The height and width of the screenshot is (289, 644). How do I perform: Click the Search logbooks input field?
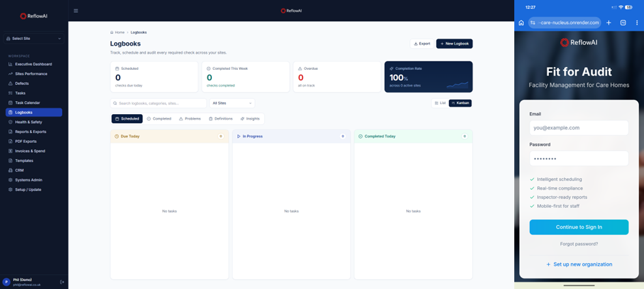tap(158, 103)
